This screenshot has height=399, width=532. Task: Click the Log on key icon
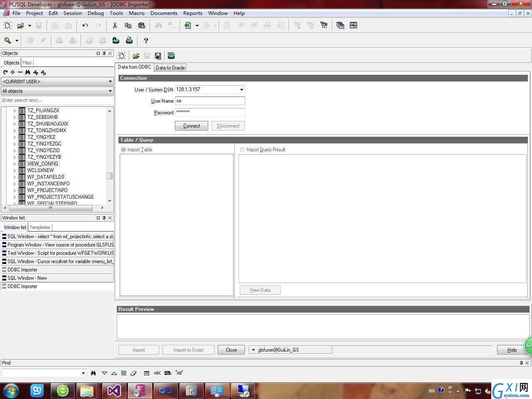pyautogui.click(x=7, y=40)
